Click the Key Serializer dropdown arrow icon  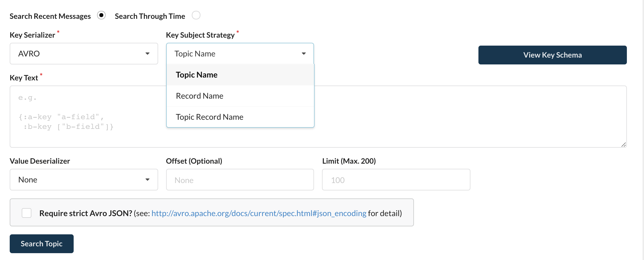[148, 54]
